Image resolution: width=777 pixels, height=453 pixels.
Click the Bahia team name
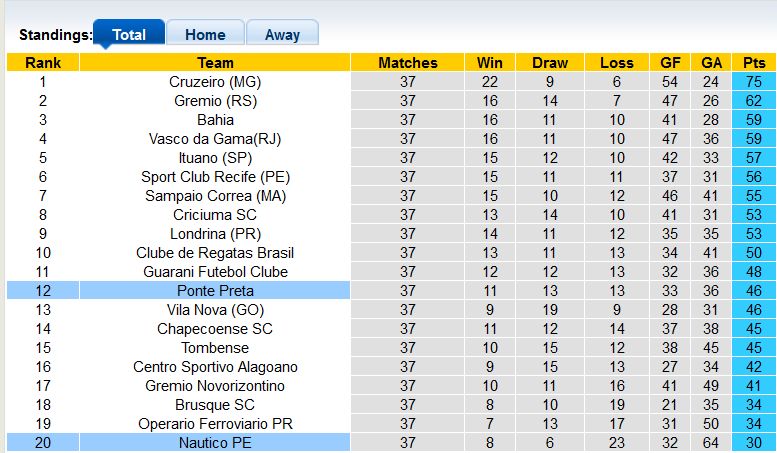click(215, 119)
